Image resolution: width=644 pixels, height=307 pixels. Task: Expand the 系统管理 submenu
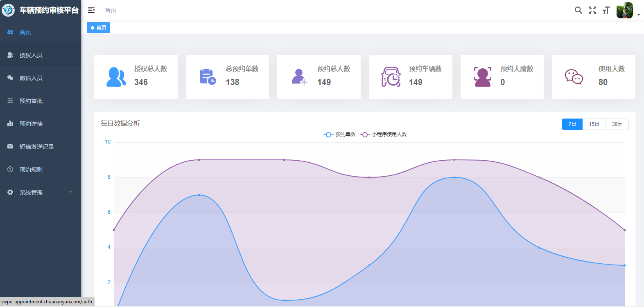(x=41, y=192)
